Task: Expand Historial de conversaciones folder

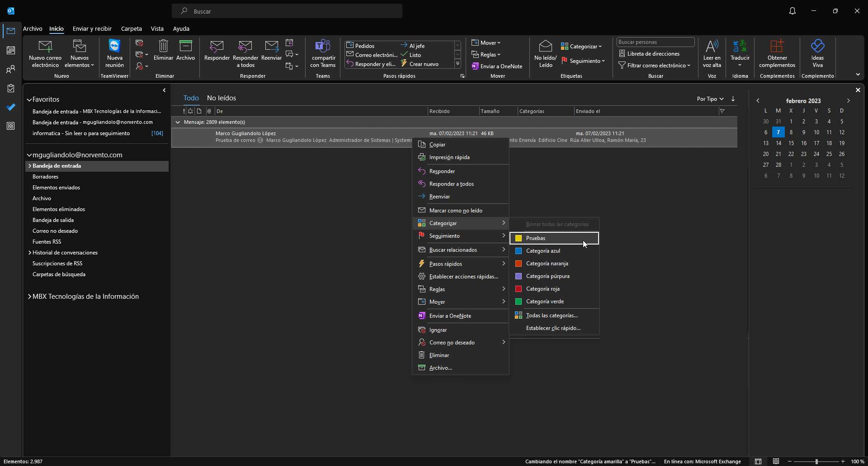Action: [29, 253]
